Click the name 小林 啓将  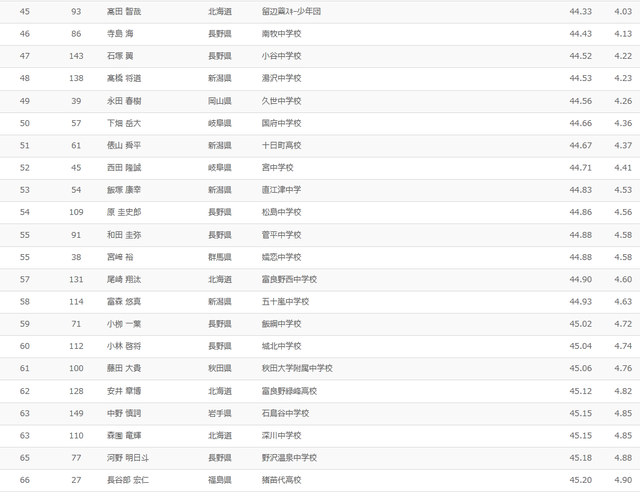point(124,346)
